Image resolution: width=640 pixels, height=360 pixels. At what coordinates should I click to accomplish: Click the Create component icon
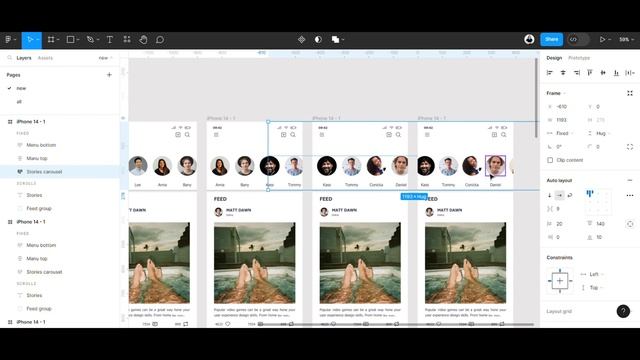click(x=301, y=40)
